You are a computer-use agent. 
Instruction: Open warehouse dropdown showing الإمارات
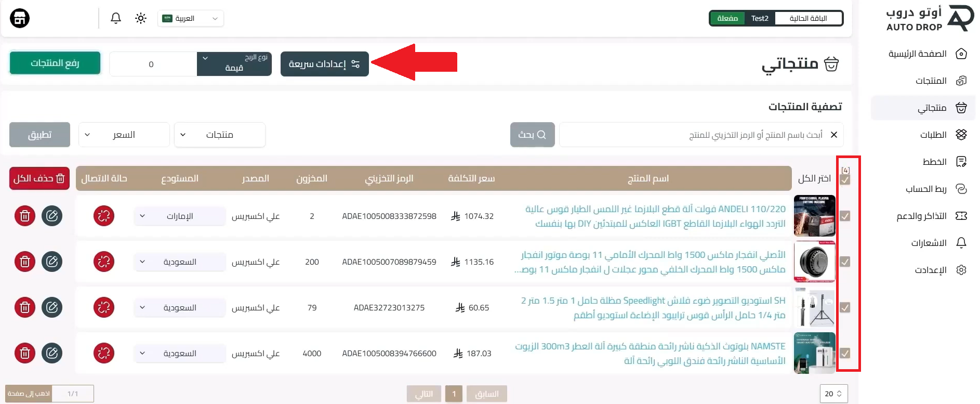tap(180, 216)
